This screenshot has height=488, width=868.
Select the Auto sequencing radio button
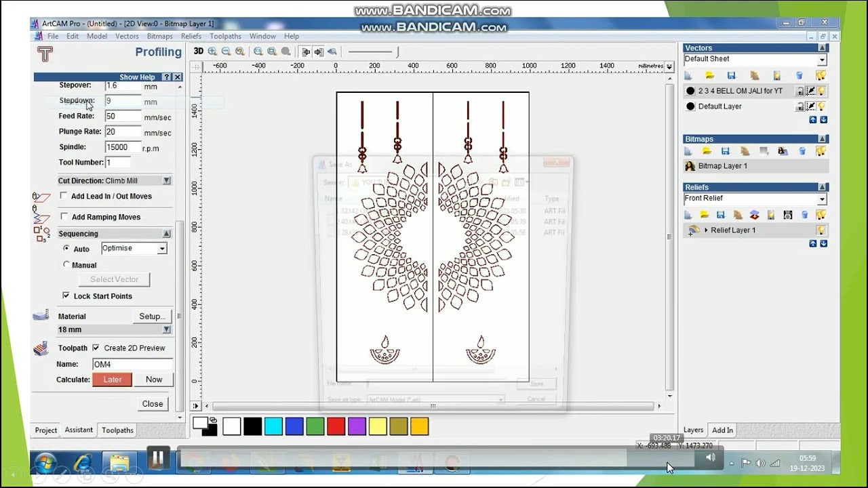(x=66, y=249)
